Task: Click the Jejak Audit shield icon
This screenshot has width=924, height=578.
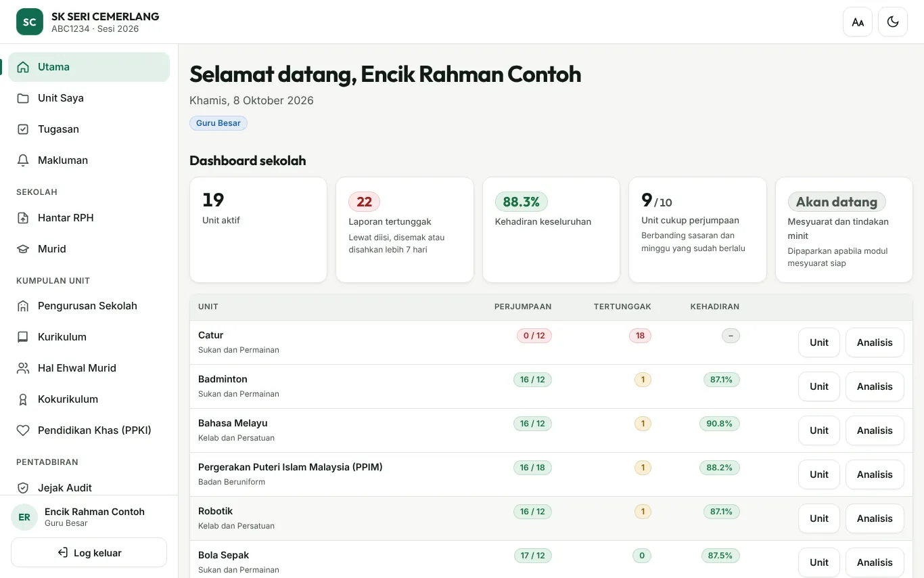Action: click(23, 488)
